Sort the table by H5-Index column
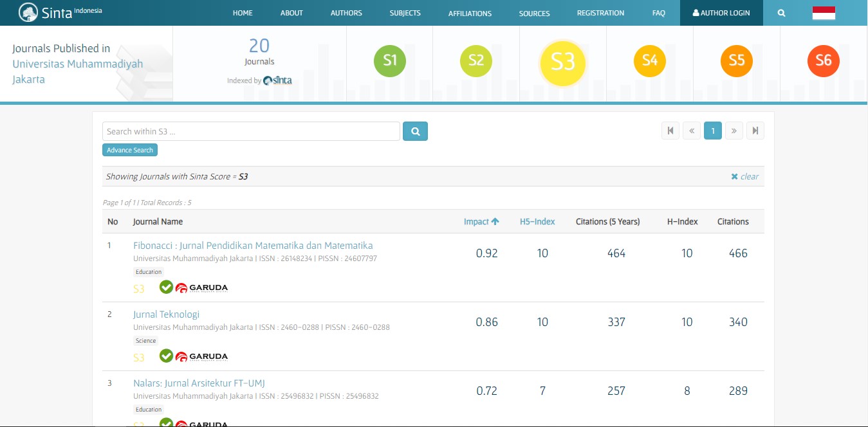Screen dimensions: 868x427 tap(537, 222)
